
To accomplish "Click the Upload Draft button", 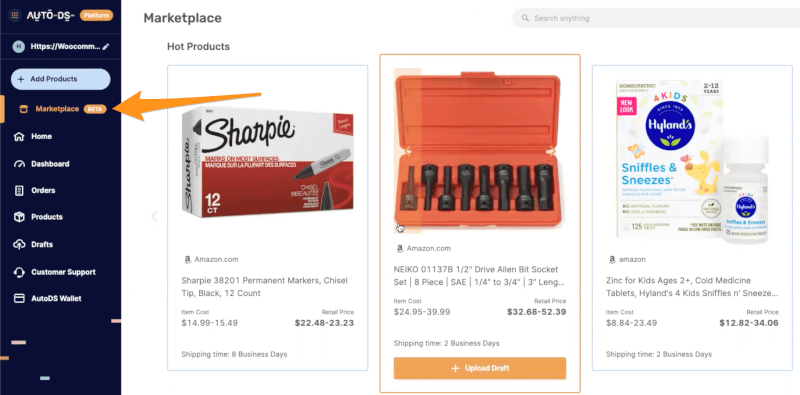I will pos(480,368).
